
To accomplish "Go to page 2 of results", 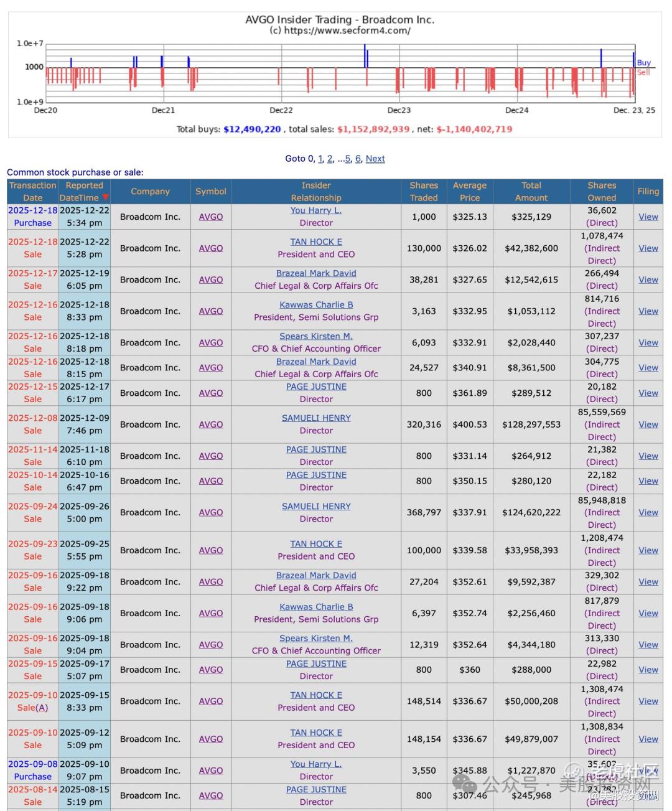I will click(330, 159).
